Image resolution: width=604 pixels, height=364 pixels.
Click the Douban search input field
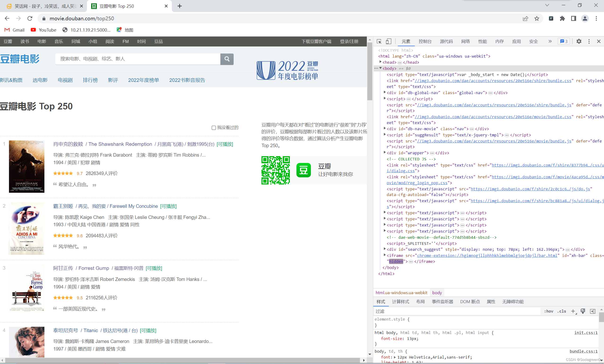click(138, 59)
